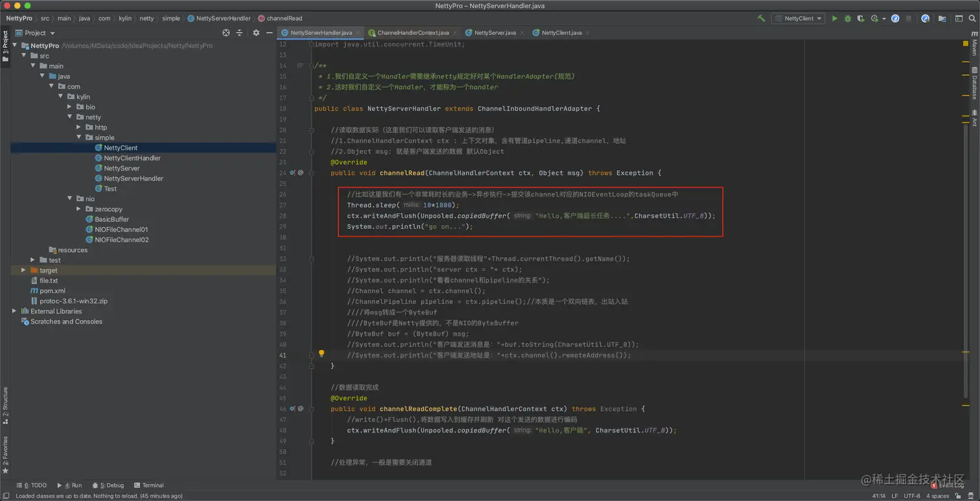Select NettyServer class in project tree
Viewport: 980px width, 501px height.
122,169
